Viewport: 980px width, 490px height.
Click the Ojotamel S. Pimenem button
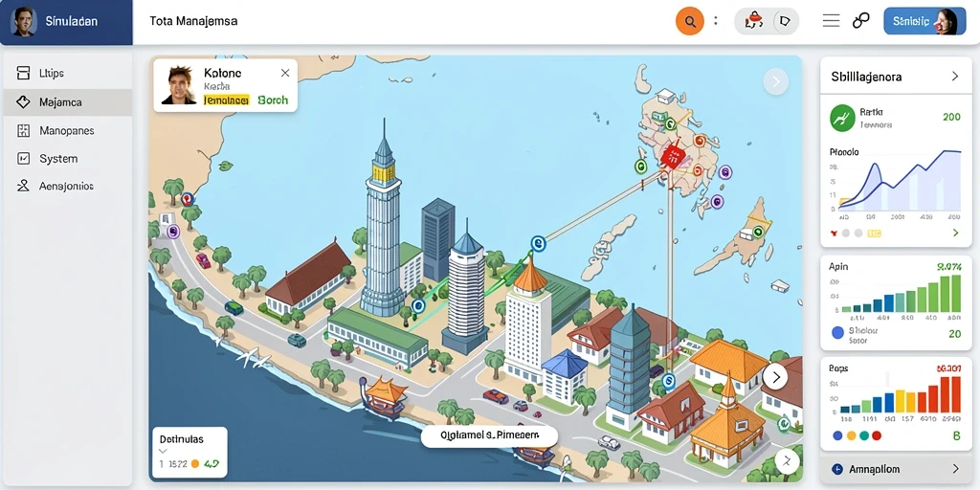[489, 435]
